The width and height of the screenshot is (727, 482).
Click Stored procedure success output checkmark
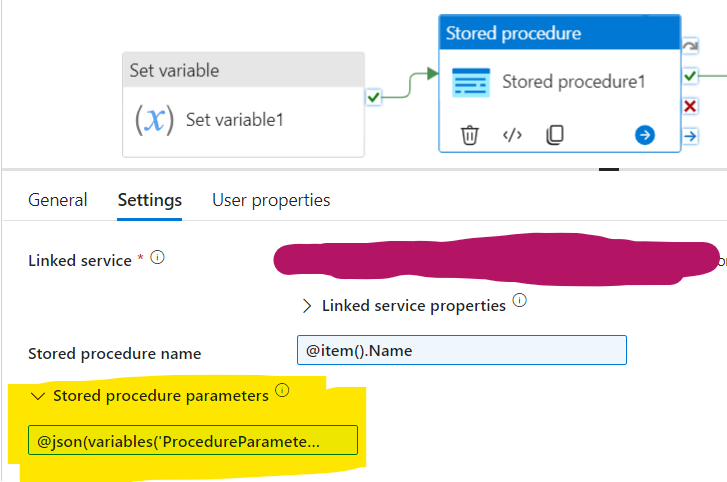coord(690,76)
